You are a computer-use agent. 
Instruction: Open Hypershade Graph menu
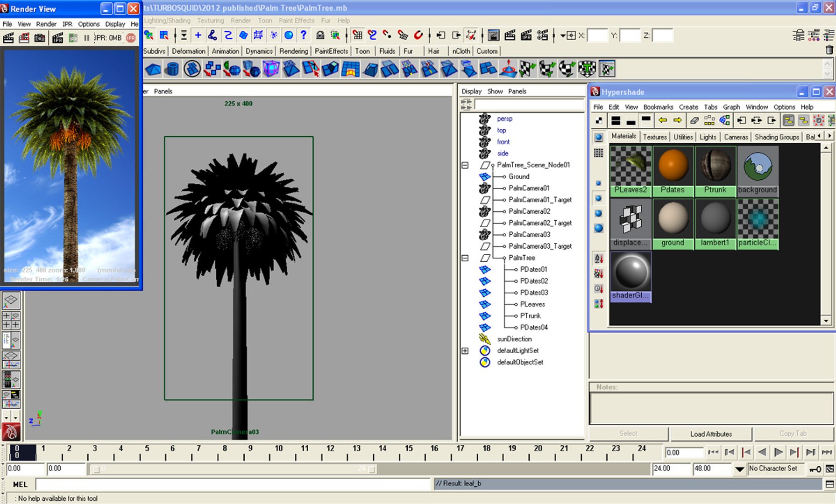click(x=731, y=107)
